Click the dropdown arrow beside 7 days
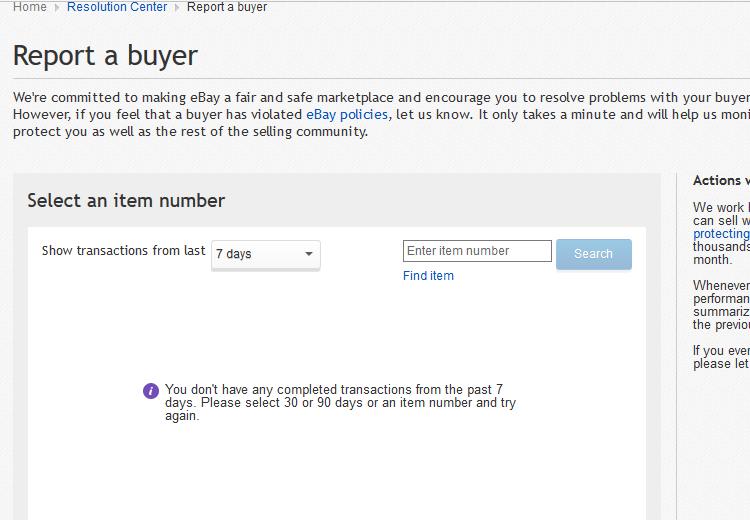Viewport: 750px width, 520px height. click(x=309, y=254)
